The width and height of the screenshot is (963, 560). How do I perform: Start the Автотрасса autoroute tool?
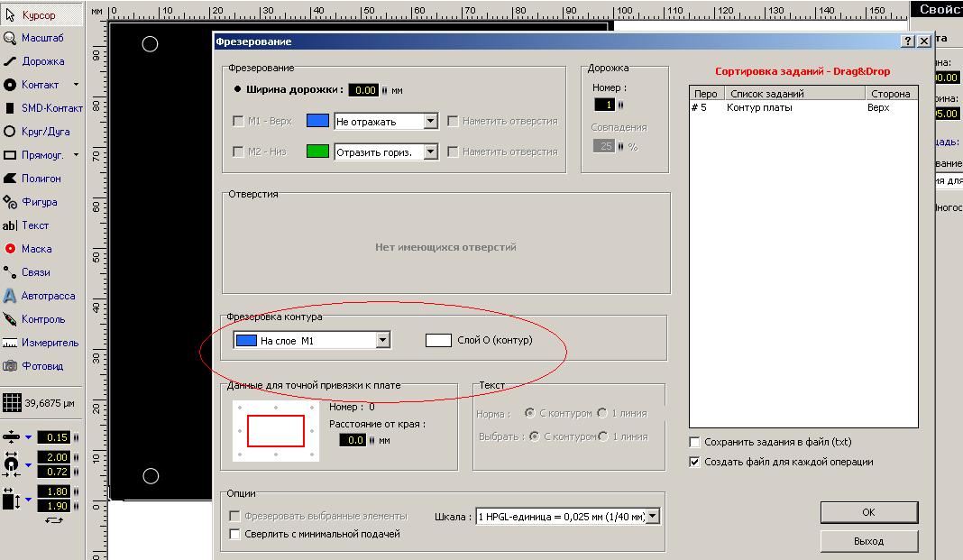pos(41,296)
